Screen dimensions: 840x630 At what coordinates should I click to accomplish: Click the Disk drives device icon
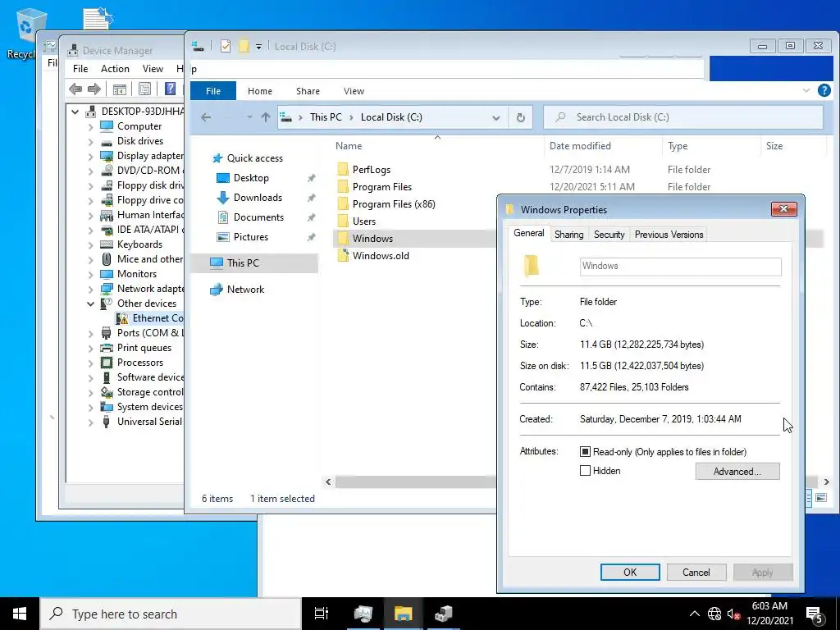(x=107, y=141)
